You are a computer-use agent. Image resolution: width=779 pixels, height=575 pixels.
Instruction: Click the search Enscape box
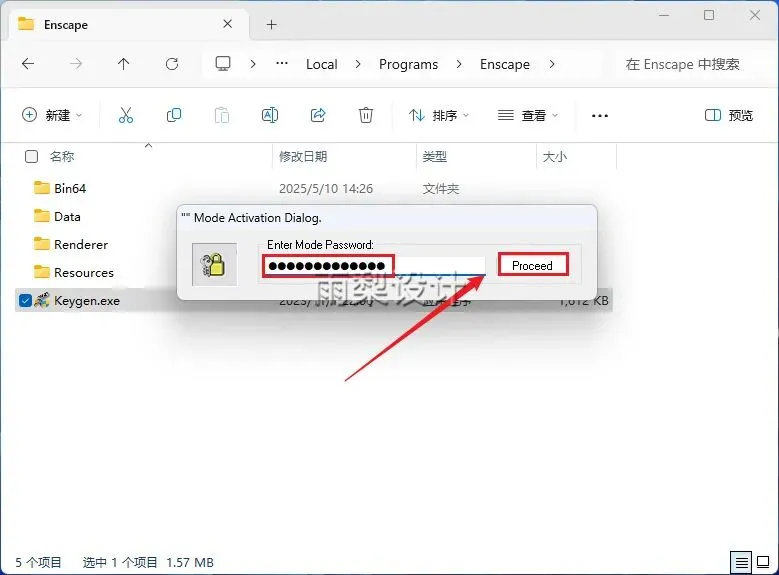coord(689,64)
